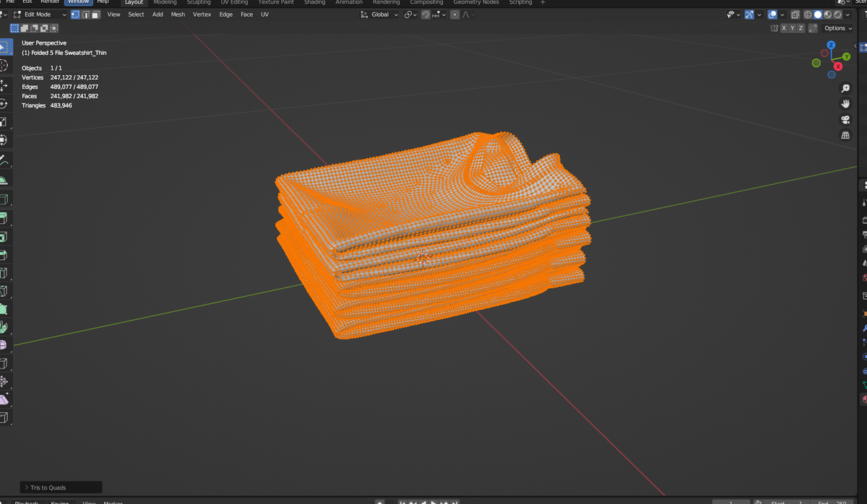Click the green Y axis on navigation gizmo

pos(846,56)
